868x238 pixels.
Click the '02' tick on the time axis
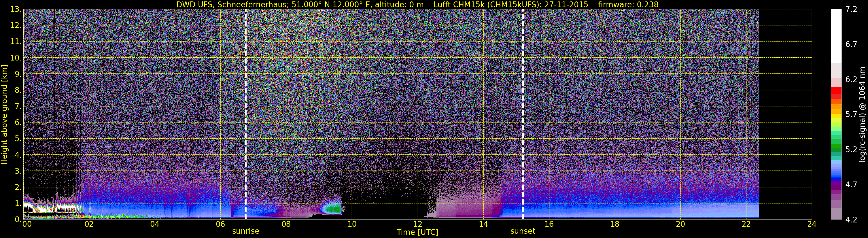[89, 224]
